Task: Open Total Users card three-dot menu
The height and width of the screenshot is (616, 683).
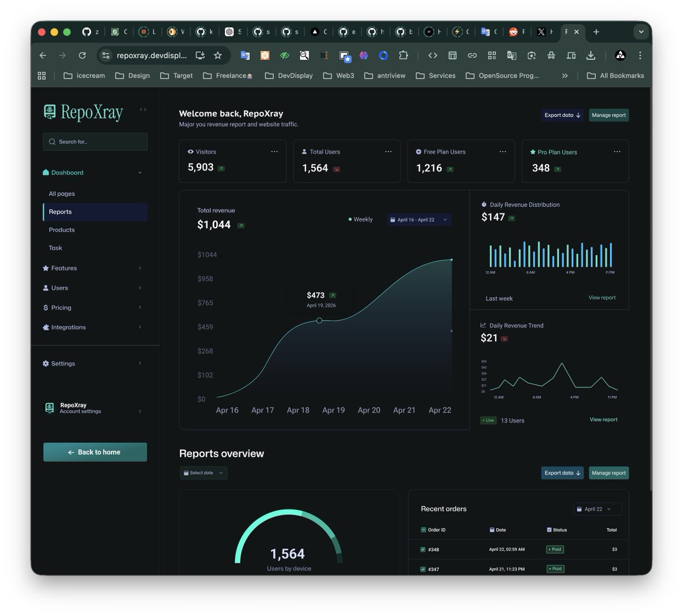Action: point(388,151)
